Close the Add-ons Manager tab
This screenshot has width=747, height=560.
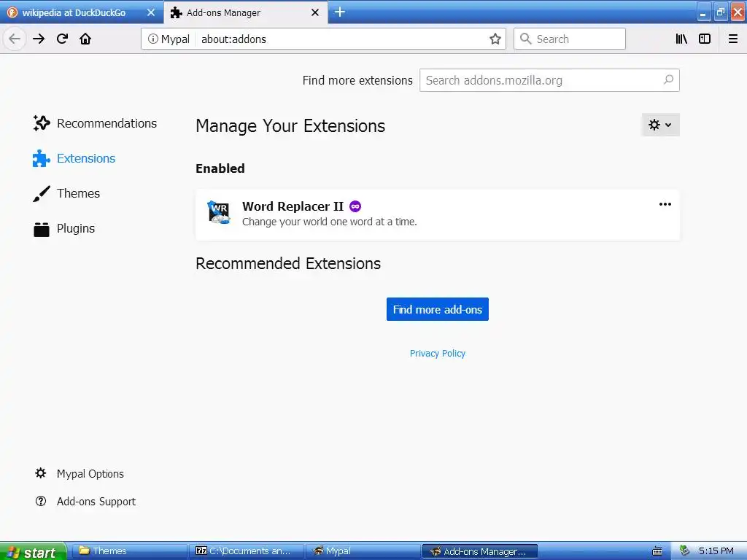(315, 13)
